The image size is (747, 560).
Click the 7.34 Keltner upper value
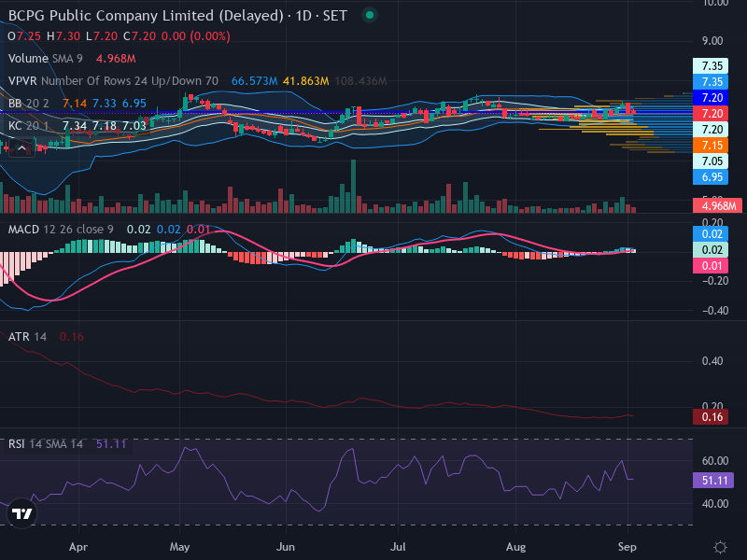(75, 126)
